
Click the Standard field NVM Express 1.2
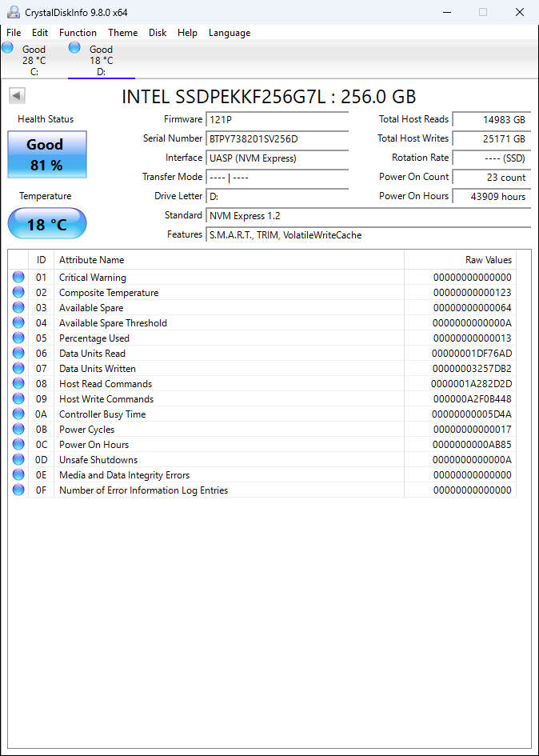(x=369, y=216)
